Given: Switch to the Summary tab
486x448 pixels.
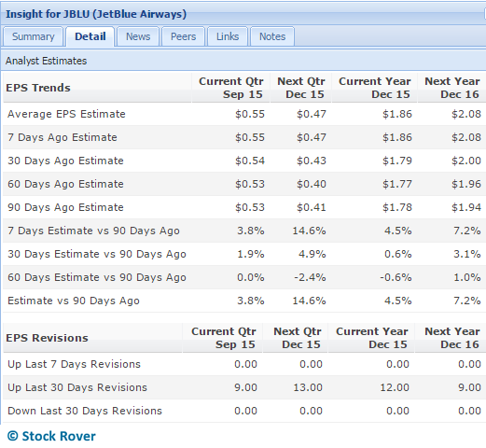Looking at the screenshot, I should pyautogui.click(x=34, y=36).
